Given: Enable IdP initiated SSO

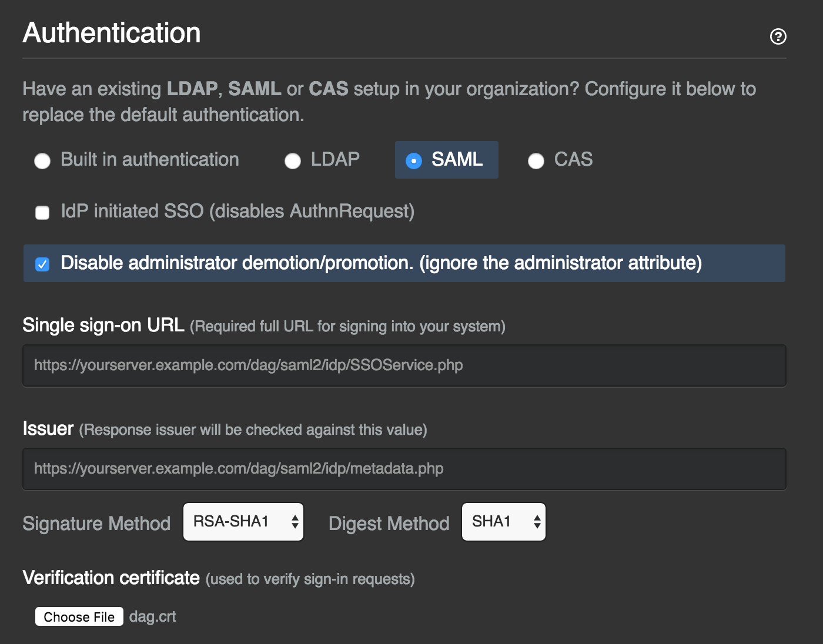Looking at the screenshot, I should pyautogui.click(x=42, y=212).
